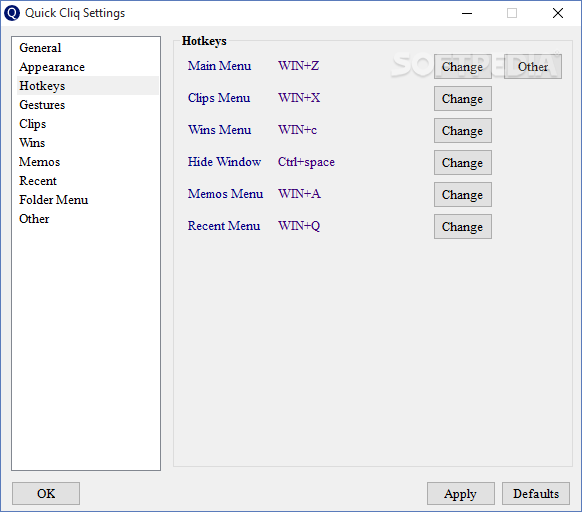Image resolution: width=582 pixels, height=512 pixels.
Task: Select Appearance in the sidebar
Action: pos(88,67)
